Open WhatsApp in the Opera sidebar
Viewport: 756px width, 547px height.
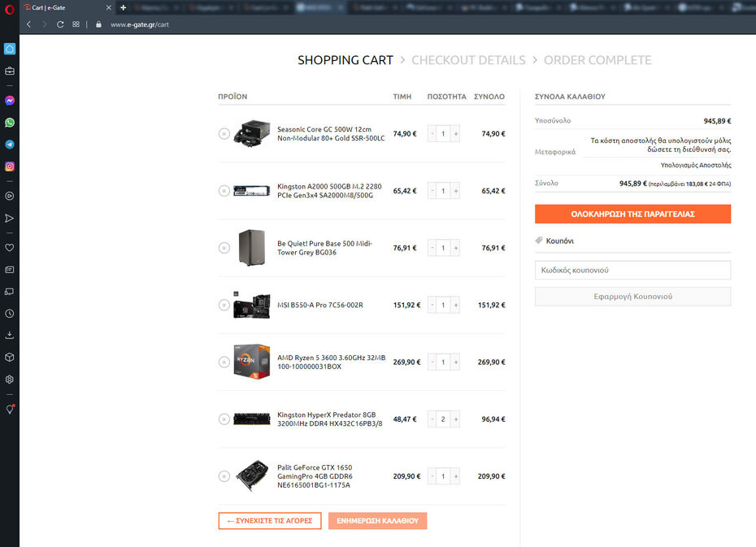10,123
